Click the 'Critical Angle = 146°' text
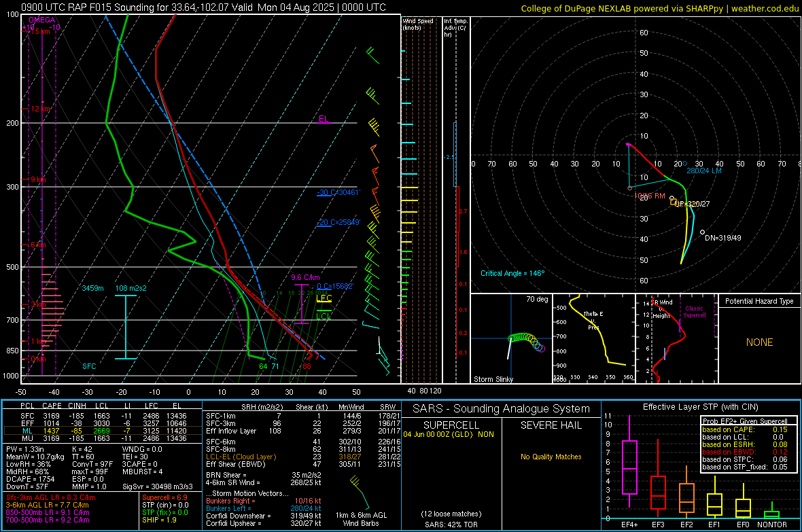 (x=512, y=273)
